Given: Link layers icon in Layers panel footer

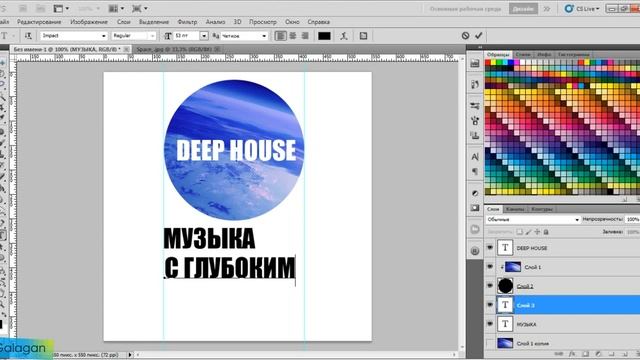Looking at the screenshot, I should point(559,354).
